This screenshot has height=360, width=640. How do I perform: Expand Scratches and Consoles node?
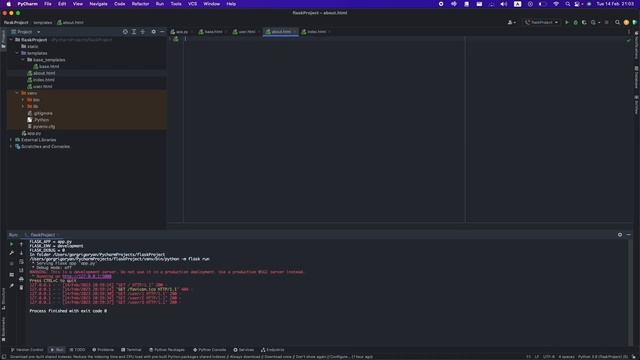pyautogui.click(x=11, y=147)
